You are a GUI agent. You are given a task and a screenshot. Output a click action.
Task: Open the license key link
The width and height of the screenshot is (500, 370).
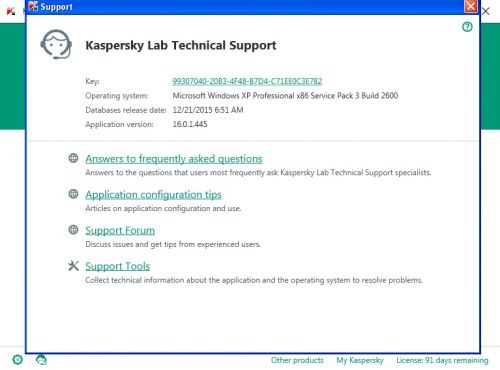click(x=247, y=81)
